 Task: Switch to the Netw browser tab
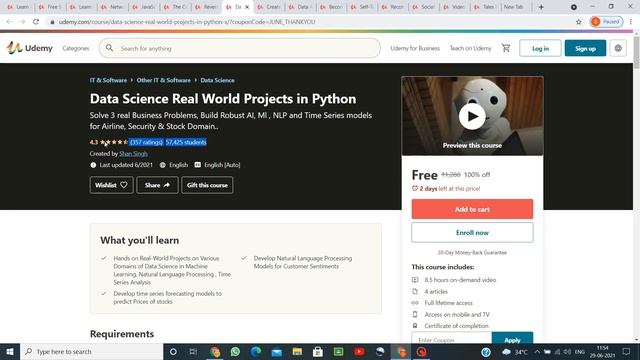tap(112, 7)
